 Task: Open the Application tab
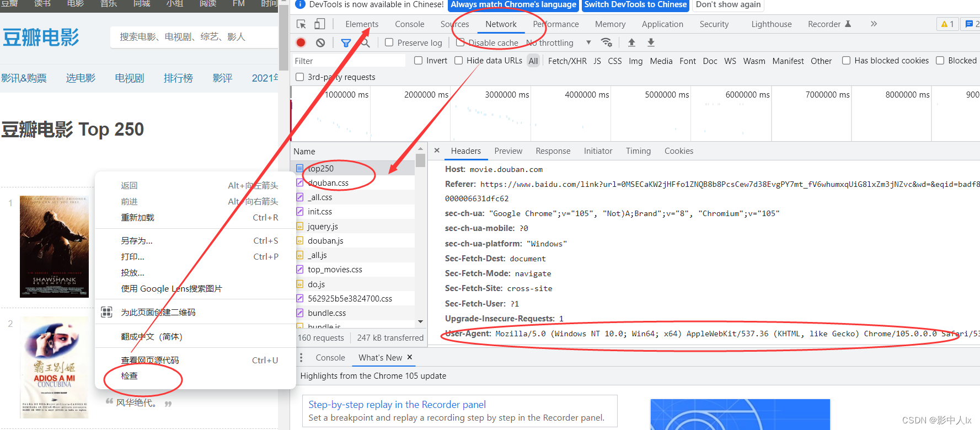click(x=662, y=24)
